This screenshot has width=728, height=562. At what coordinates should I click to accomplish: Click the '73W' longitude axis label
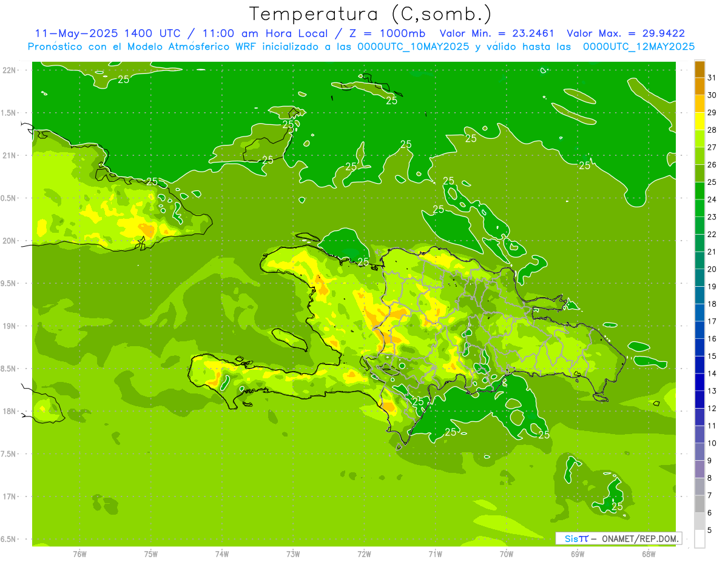(x=293, y=554)
